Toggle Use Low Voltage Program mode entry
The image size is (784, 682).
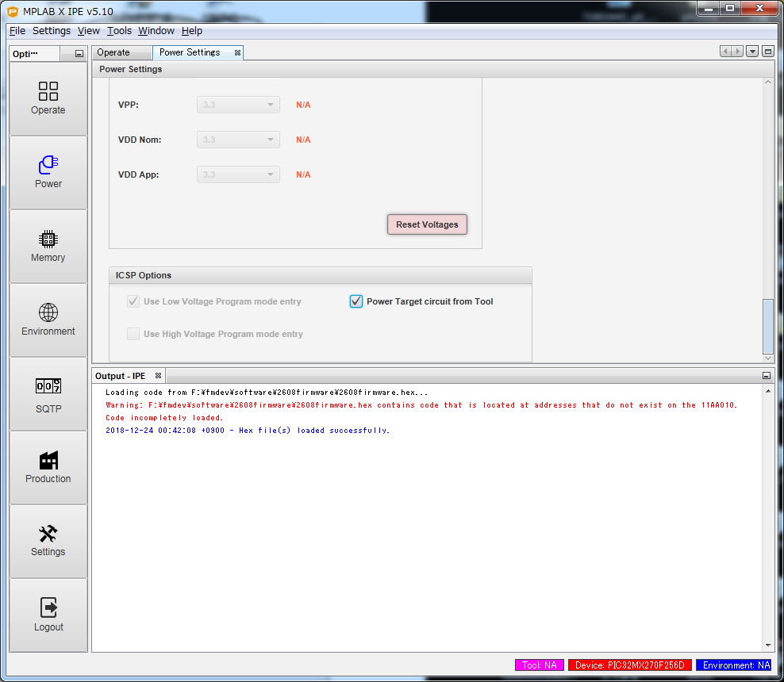pos(133,301)
